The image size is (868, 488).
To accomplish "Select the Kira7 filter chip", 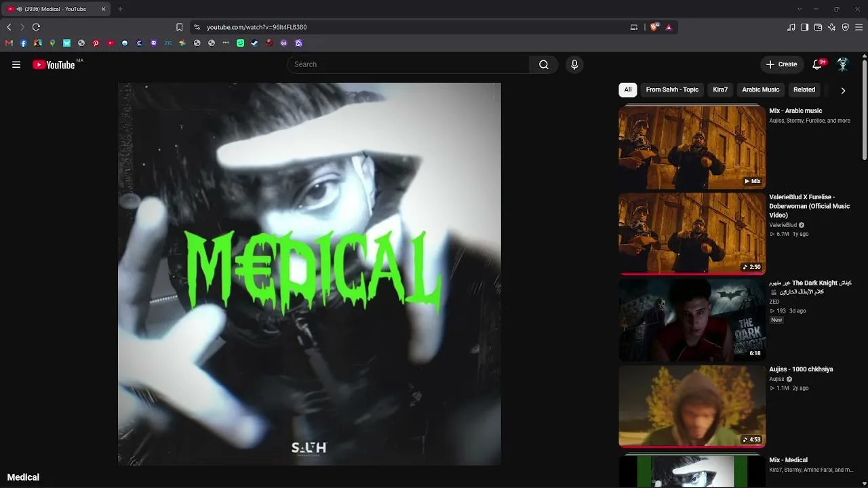I will coord(720,89).
